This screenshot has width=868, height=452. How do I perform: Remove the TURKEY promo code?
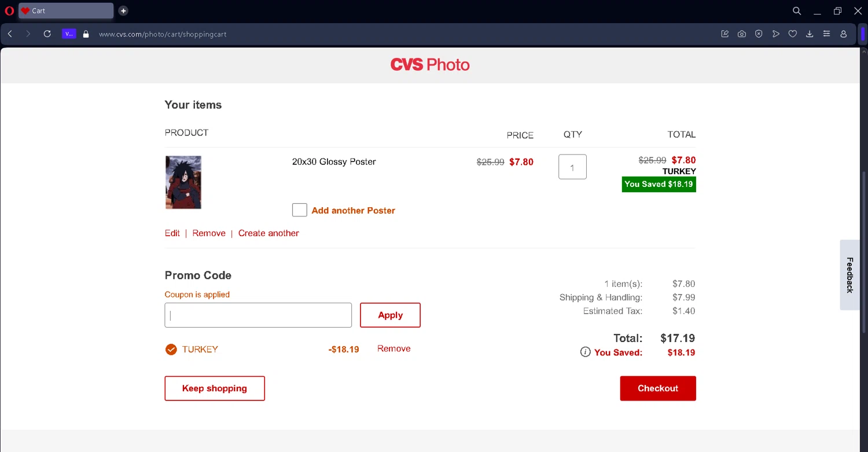[x=394, y=348]
